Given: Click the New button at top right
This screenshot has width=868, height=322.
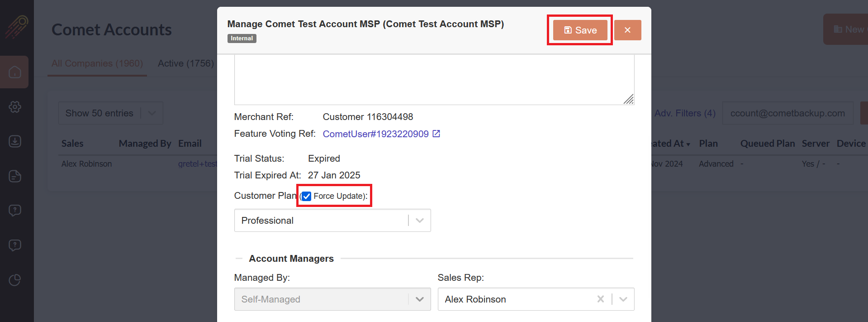Looking at the screenshot, I should (846, 29).
